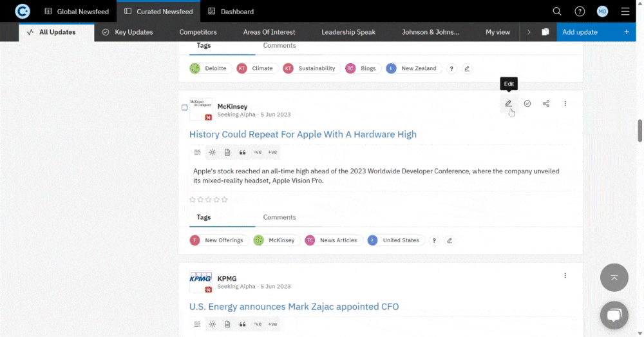Click the sun icon under Apple headline
The height and width of the screenshot is (337, 644).
213,152
